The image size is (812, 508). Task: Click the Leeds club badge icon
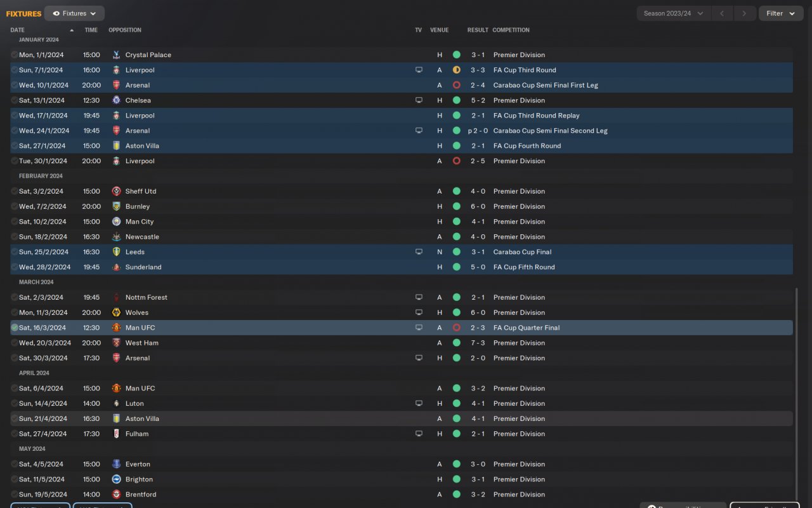116,252
